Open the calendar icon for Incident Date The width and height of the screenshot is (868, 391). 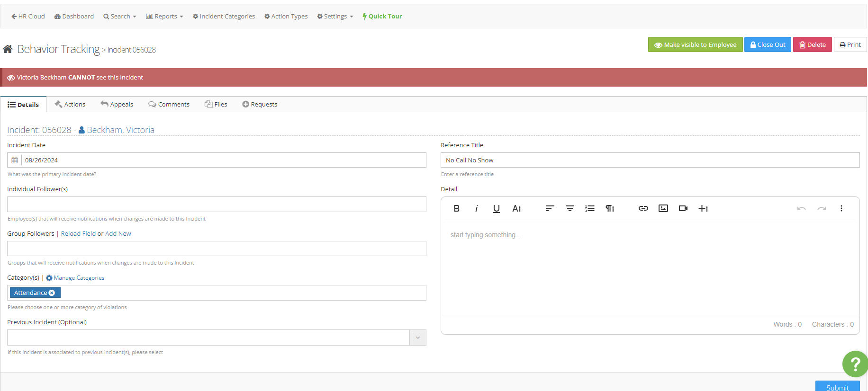[15, 160]
